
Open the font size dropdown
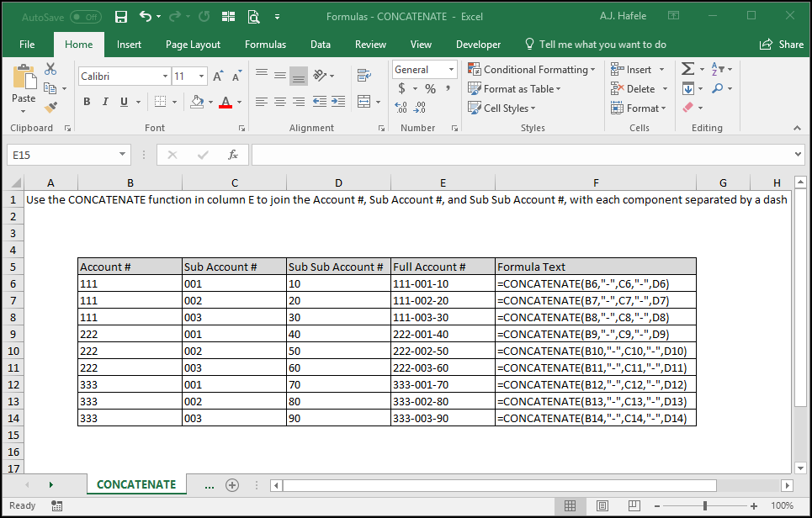(x=202, y=76)
